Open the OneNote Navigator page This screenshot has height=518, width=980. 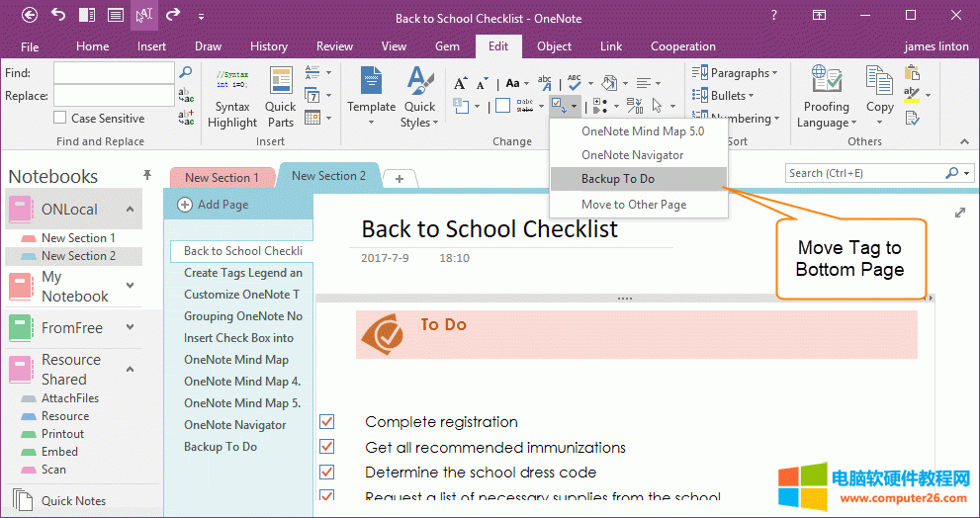tap(235, 425)
